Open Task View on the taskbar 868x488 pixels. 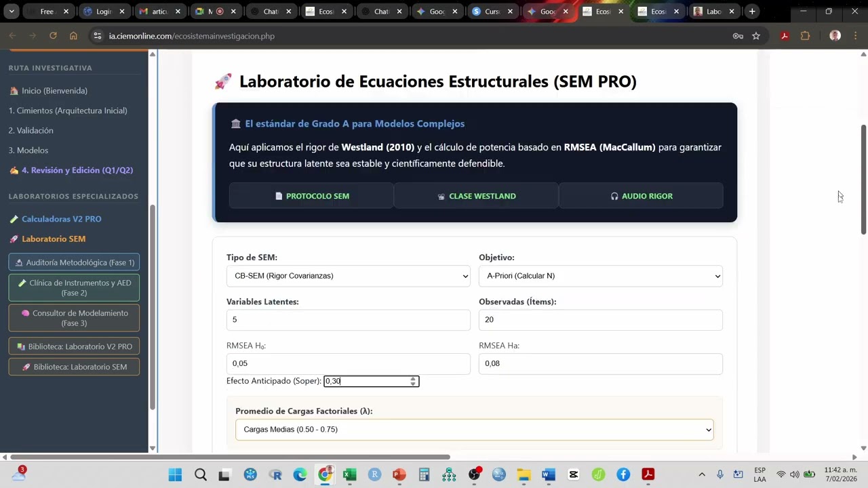[x=224, y=474]
